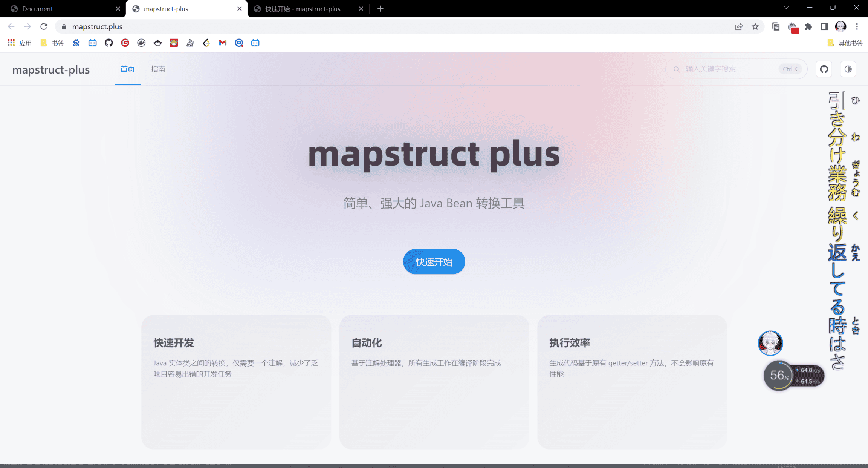The image size is (868, 468).
Task: Bookmark this page with star icon
Action: 755,26
